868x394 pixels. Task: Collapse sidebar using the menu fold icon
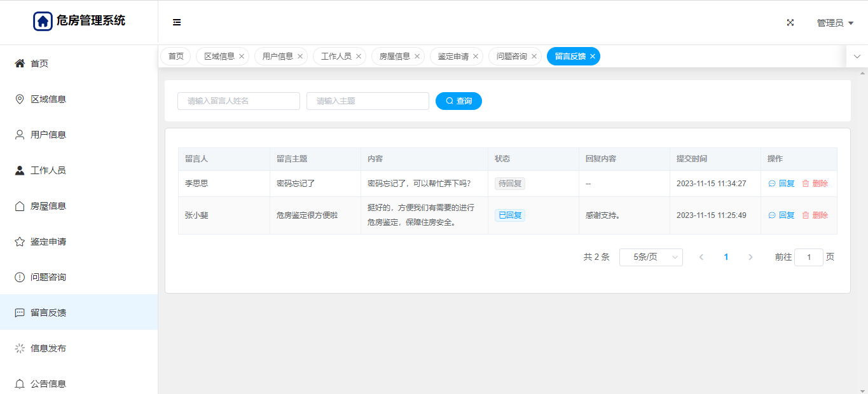(177, 22)
